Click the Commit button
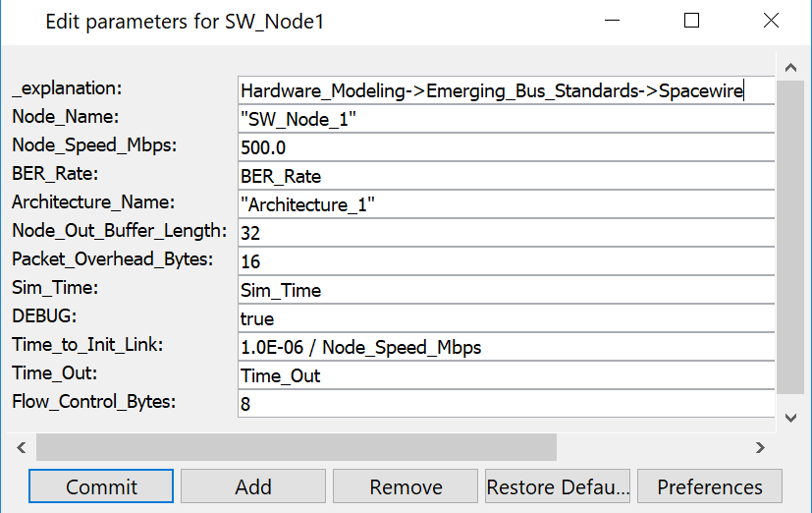This screenshot has width=812, height=513. (x=101, y=486)
